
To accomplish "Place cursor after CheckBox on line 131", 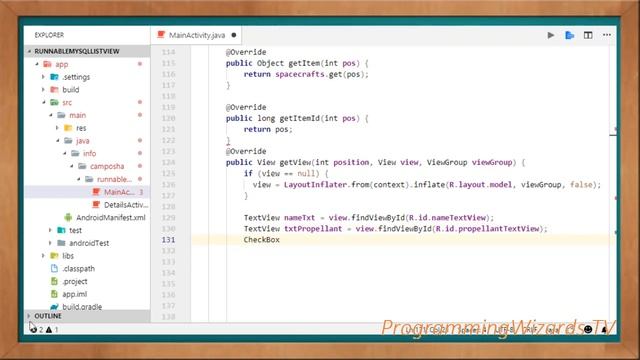I will click(280, 240).
